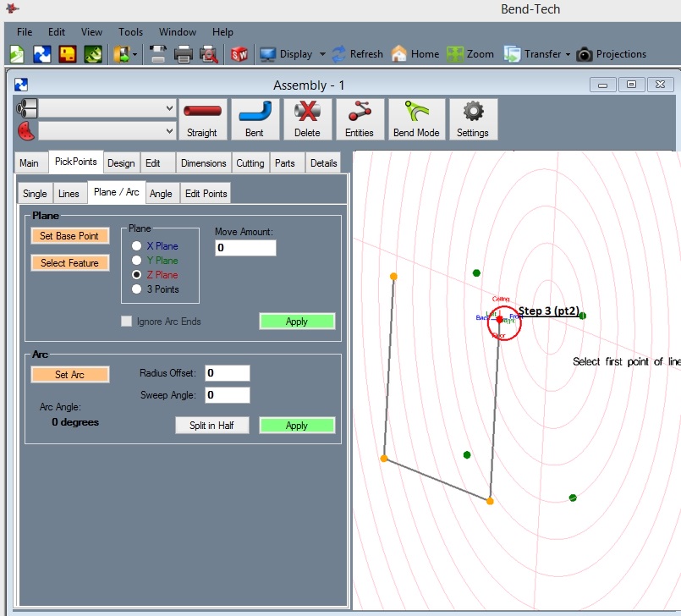Click the Split in Half button
The image size is (681, 616).
click(212, 426)
